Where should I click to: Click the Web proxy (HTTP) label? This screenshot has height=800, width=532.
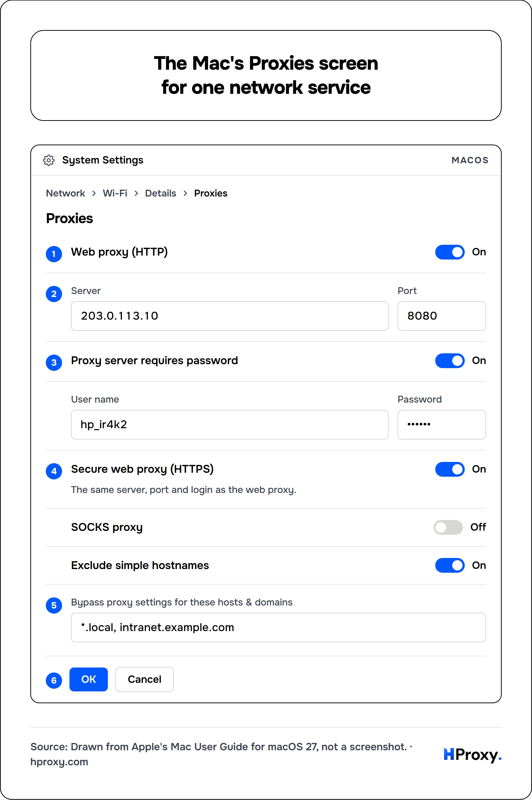(119, 252)
